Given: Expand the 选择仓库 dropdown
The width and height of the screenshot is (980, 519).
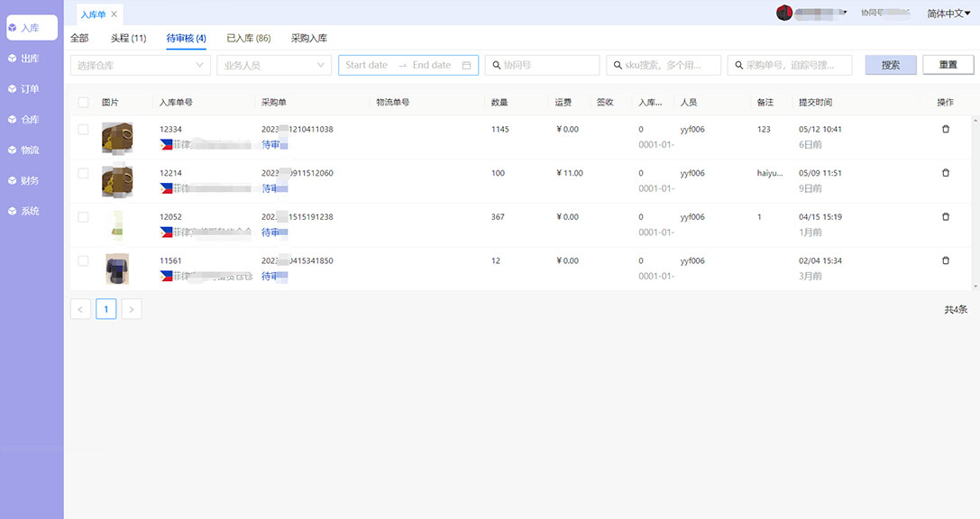Looking at the screenshot, I should pyautogui.click(x=140, y=65).
